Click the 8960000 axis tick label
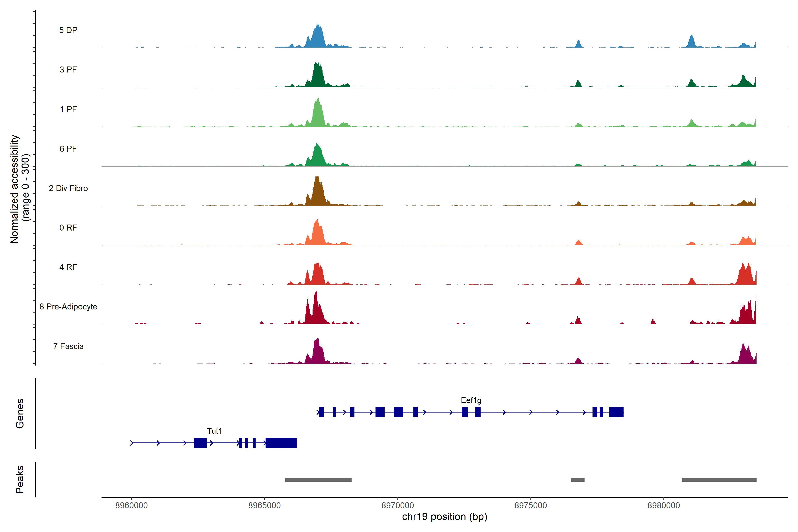This screenshot has height=532, width=798. (x=132, y=505)
